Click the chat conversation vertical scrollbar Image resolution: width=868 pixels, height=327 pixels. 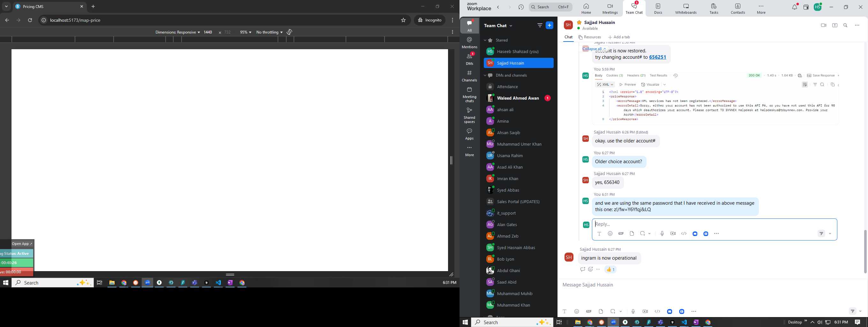(x=865, y=252)
